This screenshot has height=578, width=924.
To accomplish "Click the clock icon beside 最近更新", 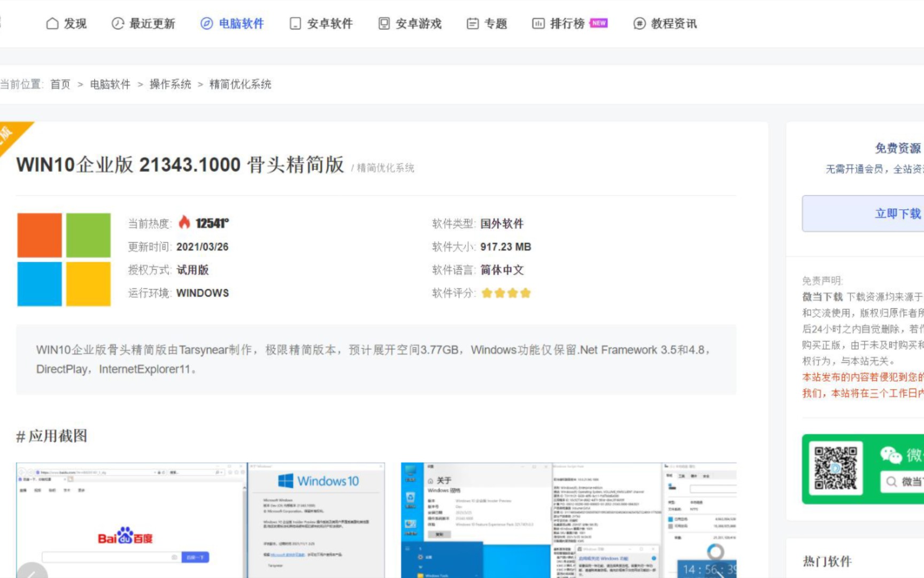I will click(118, 24).
